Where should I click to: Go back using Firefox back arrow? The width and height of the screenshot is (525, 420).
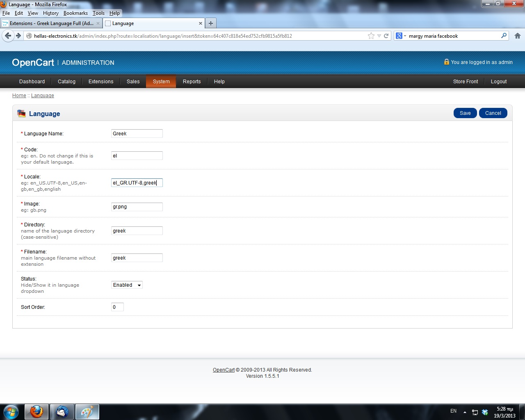pos(8,36)
